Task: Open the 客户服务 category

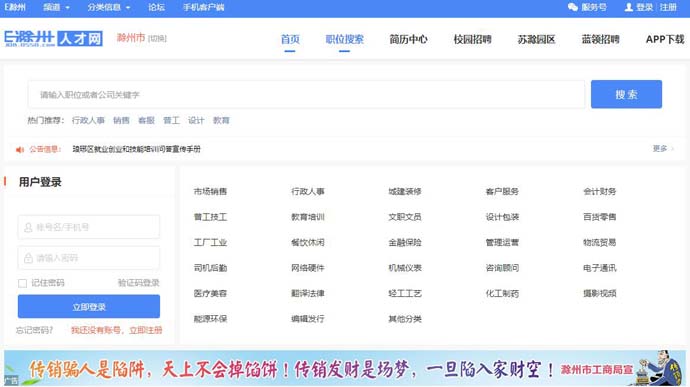Action: (502, 192)
